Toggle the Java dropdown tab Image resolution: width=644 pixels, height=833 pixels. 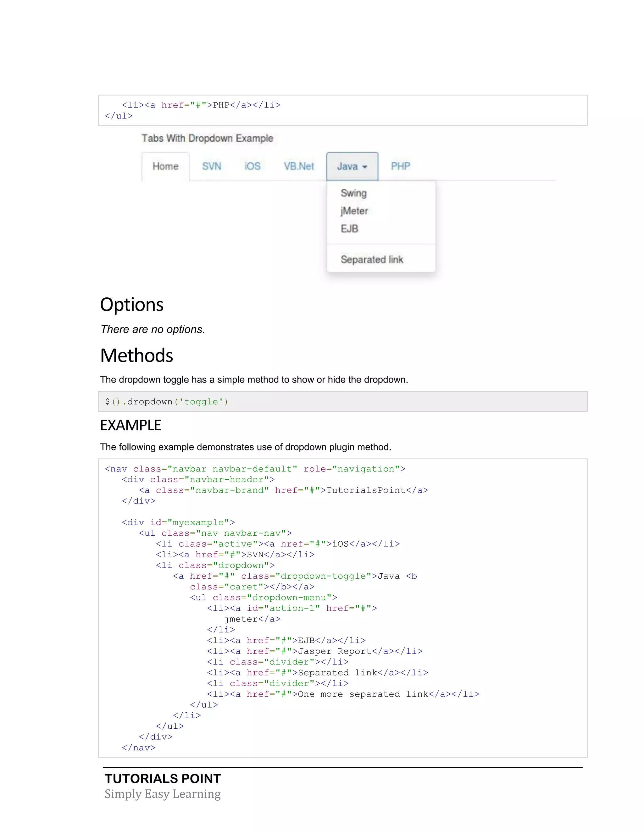[352, 166]
